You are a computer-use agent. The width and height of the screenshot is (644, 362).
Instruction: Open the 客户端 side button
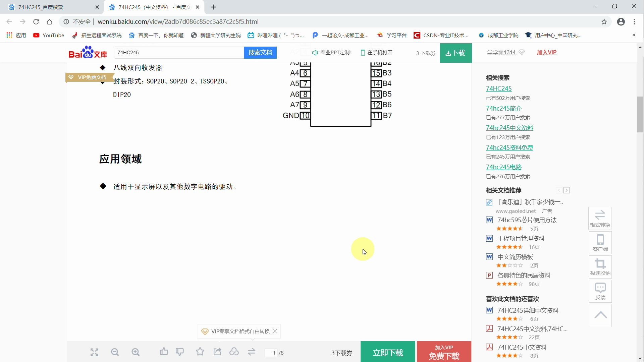(x=600, y=243)
